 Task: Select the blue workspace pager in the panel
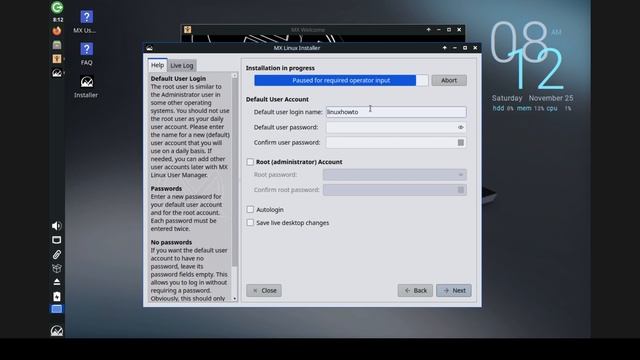click(57, 309)
